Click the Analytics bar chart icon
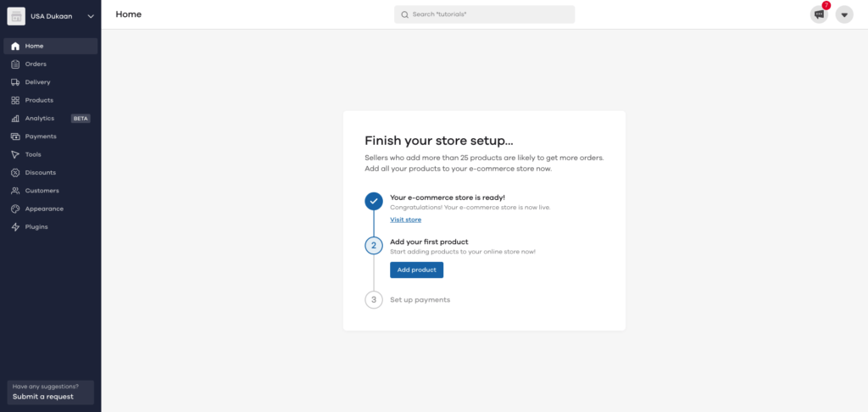The image size is (868, 412). pyautogui.click(x=15, y=119)
